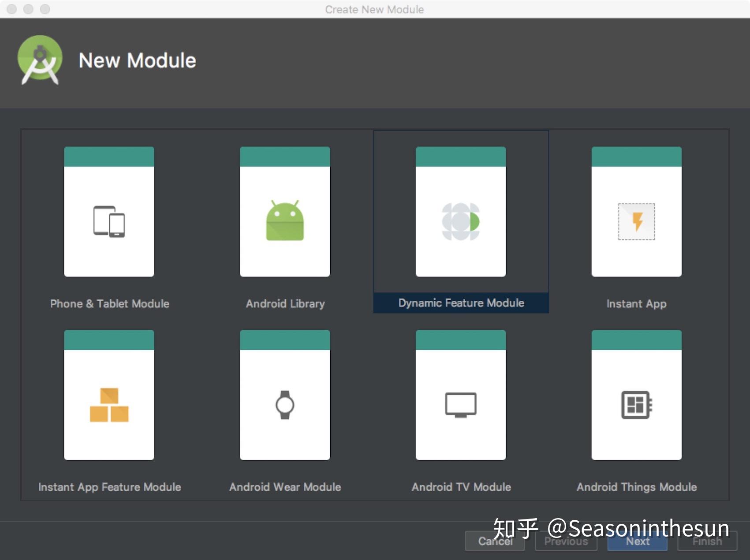Select the Phone & Tablet Module card
Screen dimensions: 750x560
109,212
